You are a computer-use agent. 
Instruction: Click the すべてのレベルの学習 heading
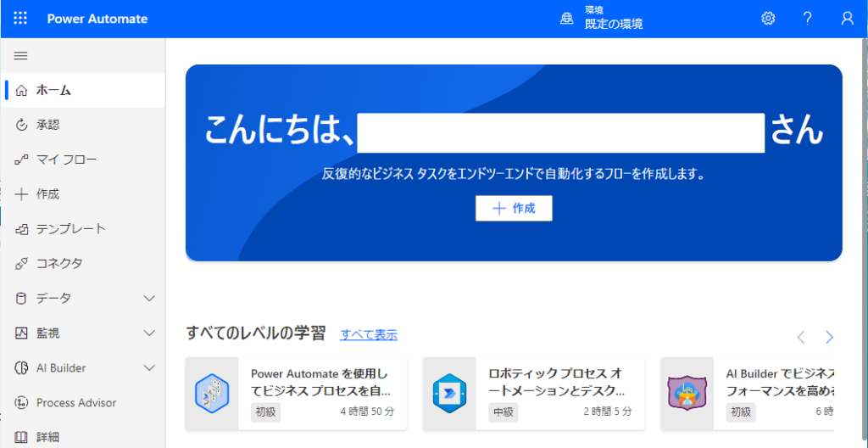tap(256, 333)
